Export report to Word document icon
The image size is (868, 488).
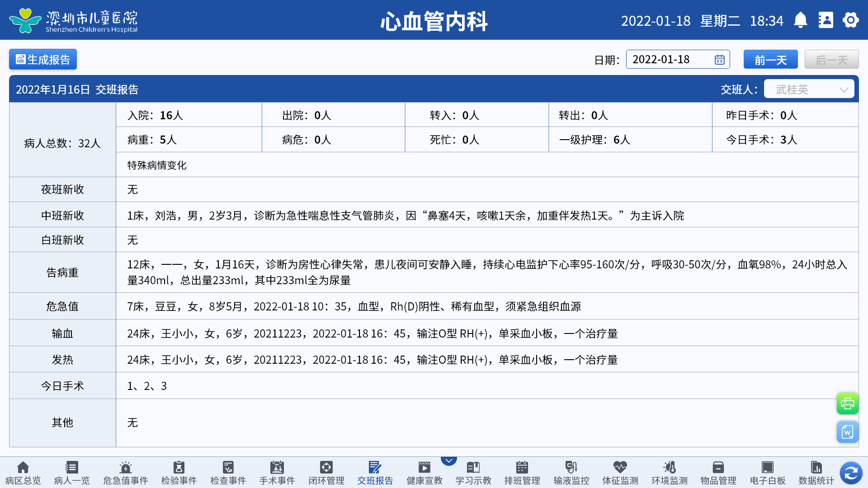coord(847,432)
